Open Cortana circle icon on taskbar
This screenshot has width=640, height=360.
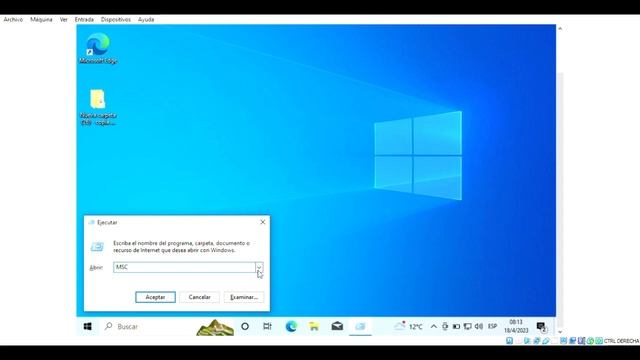[245, 326]
